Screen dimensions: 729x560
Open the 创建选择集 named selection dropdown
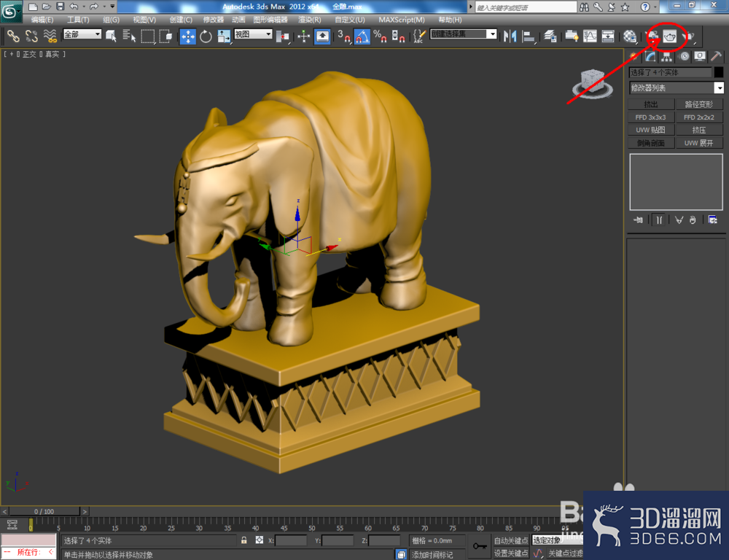click(464, 34)
